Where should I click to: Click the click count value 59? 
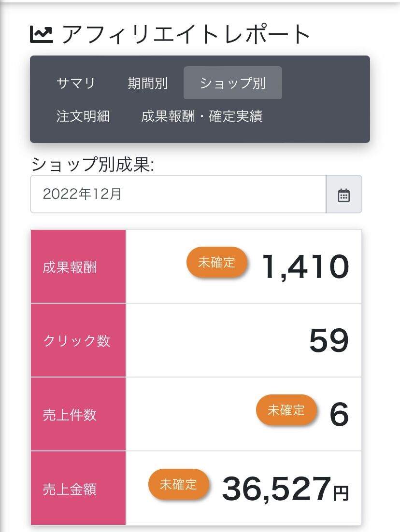coord(329,341)
